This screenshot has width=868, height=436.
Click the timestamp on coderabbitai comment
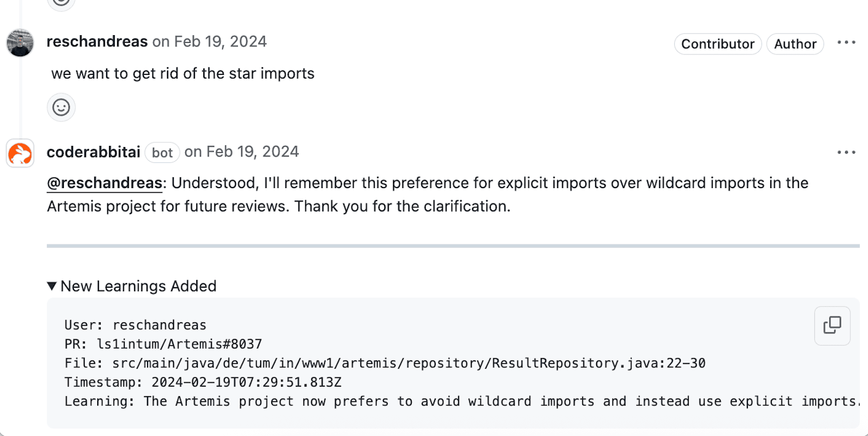[241, 152]
